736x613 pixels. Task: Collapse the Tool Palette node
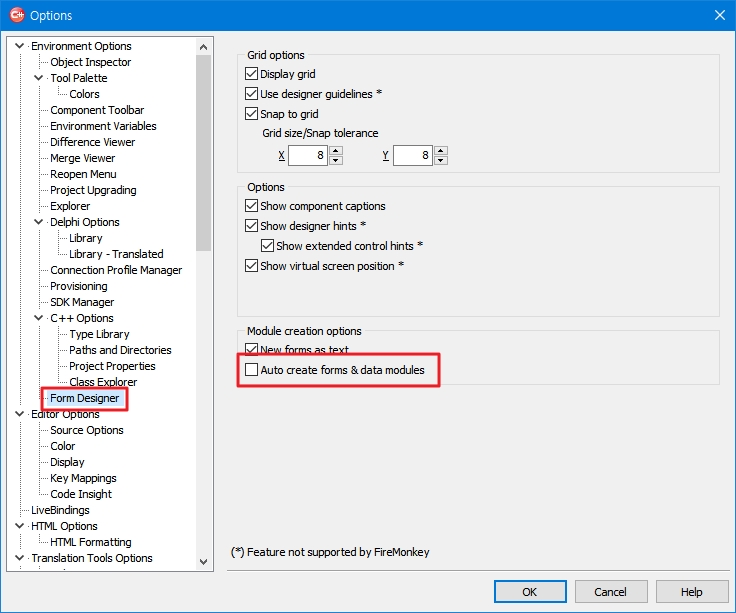pyautogui.click(x=39, y=78)
